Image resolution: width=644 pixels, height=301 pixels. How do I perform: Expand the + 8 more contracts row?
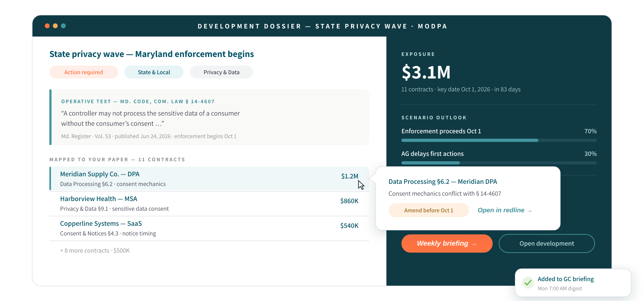(x=95, y=250)
